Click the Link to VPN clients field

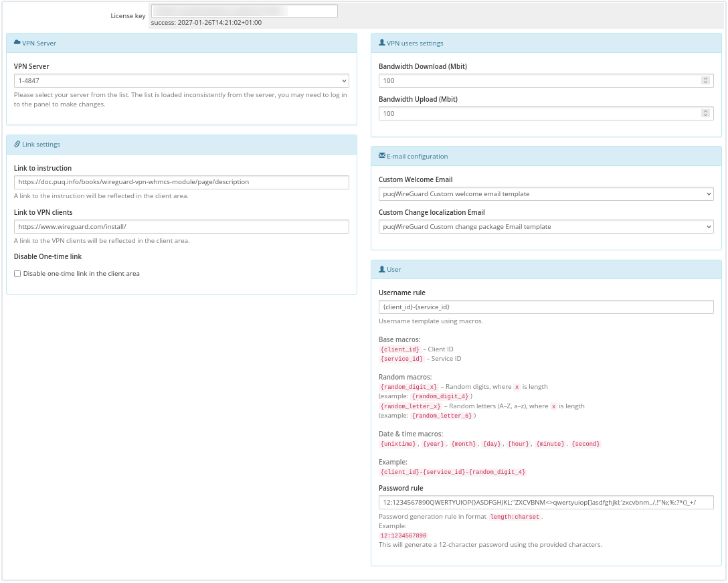181,227
